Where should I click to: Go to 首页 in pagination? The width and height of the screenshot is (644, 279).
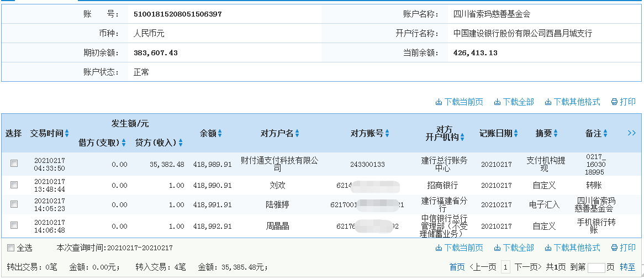pyautogui.click(x=457, y=267)
